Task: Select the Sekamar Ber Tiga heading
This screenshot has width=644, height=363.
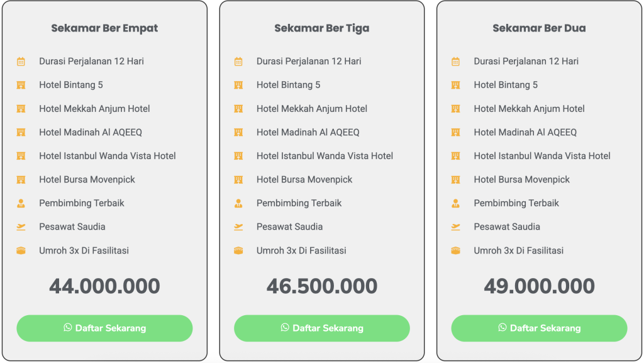Action: 322,28
